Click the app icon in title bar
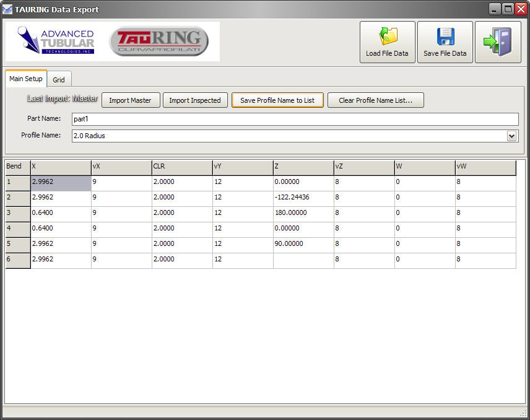 point(7,9)
